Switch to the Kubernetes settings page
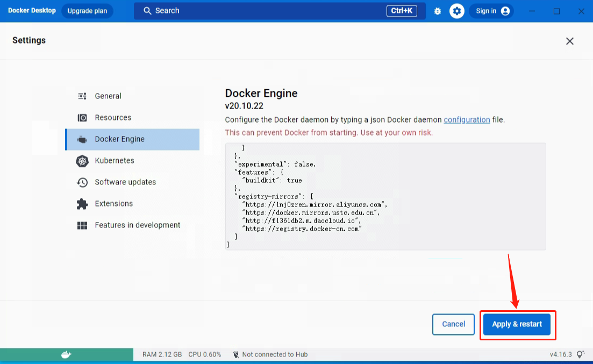 coord(115,161)
